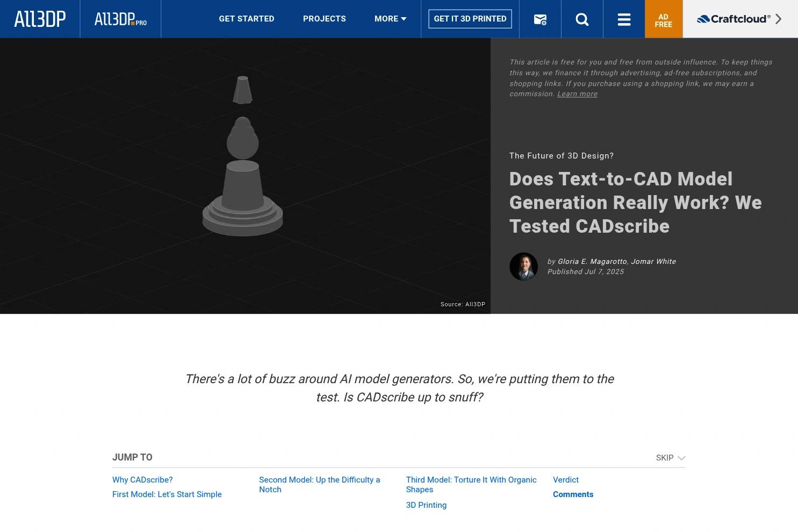Jump to the Verdict section
Image resolution: width=798 pixels, height=532 pixels.
point(566,480)
